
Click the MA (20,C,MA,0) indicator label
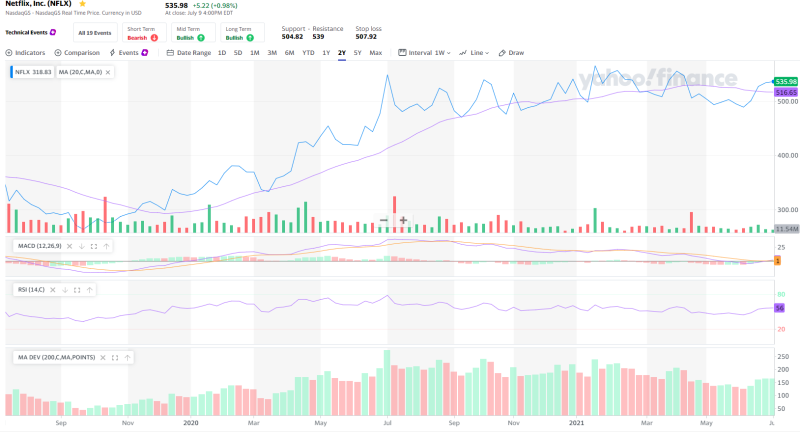click(x=80, y=72)
